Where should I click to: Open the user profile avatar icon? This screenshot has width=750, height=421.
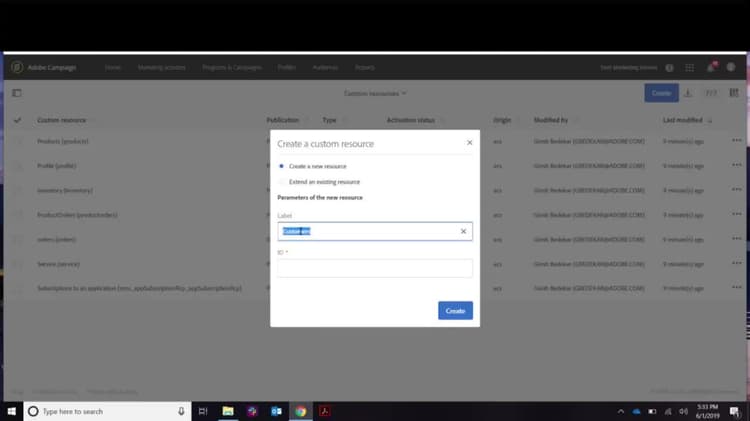coord(731,67)
